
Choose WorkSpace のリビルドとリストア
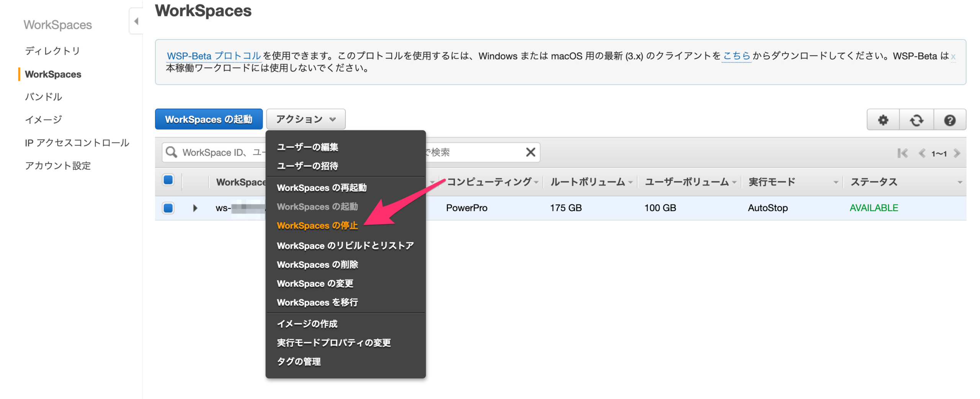(x=345, y=246)
